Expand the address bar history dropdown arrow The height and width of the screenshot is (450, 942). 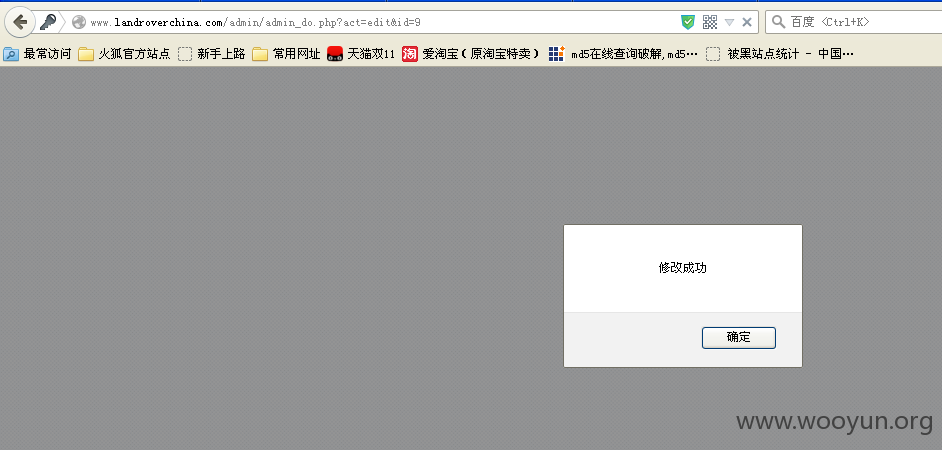[729, 22]
